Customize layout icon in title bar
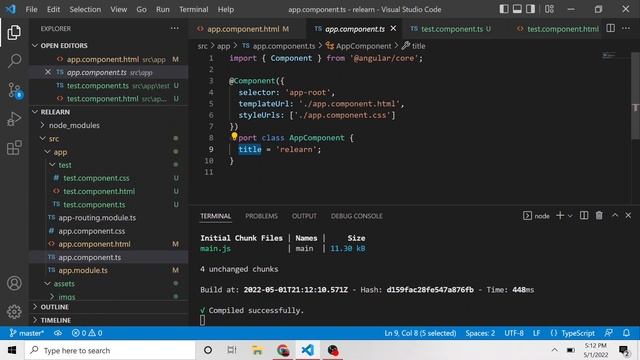The width and height of the screenshot is (640, 360). tap(549, 9)
